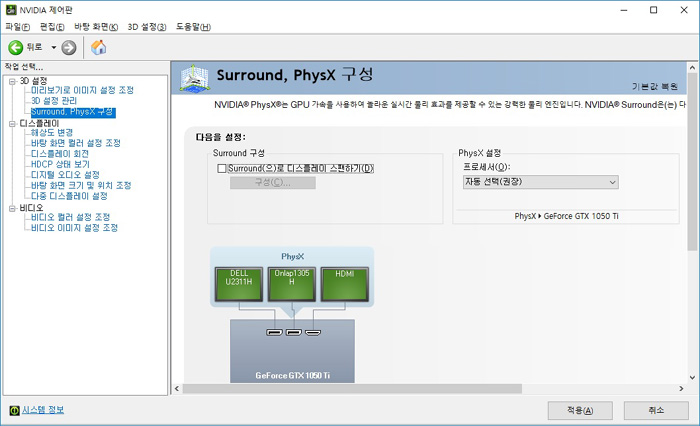The image size is (700, 426).
Task: Select 디지털 오디오 설정 in tree
Action: 65,175
